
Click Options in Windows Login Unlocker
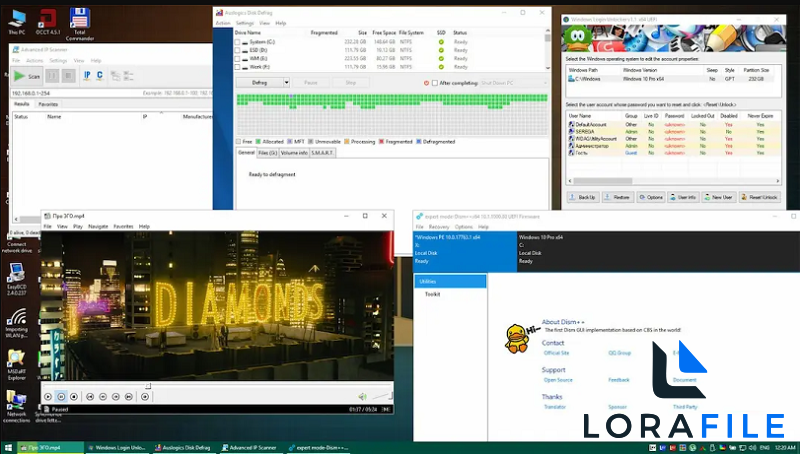pos(651,197)
